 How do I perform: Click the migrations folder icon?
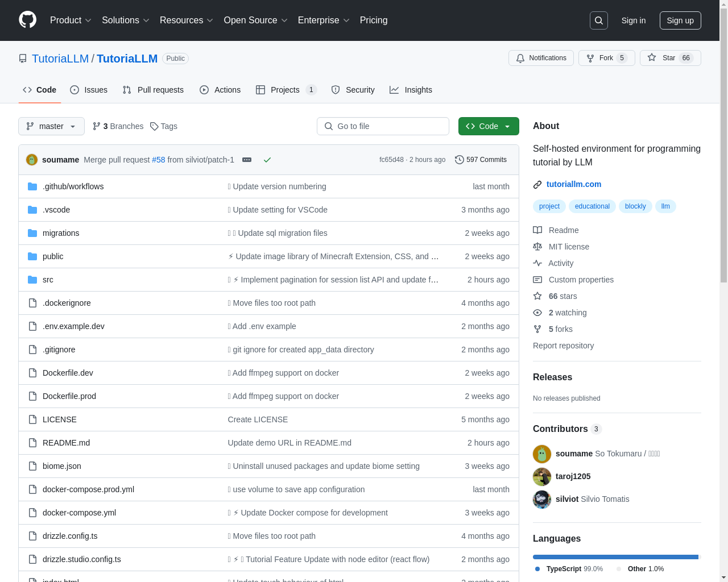coord(32,233)
